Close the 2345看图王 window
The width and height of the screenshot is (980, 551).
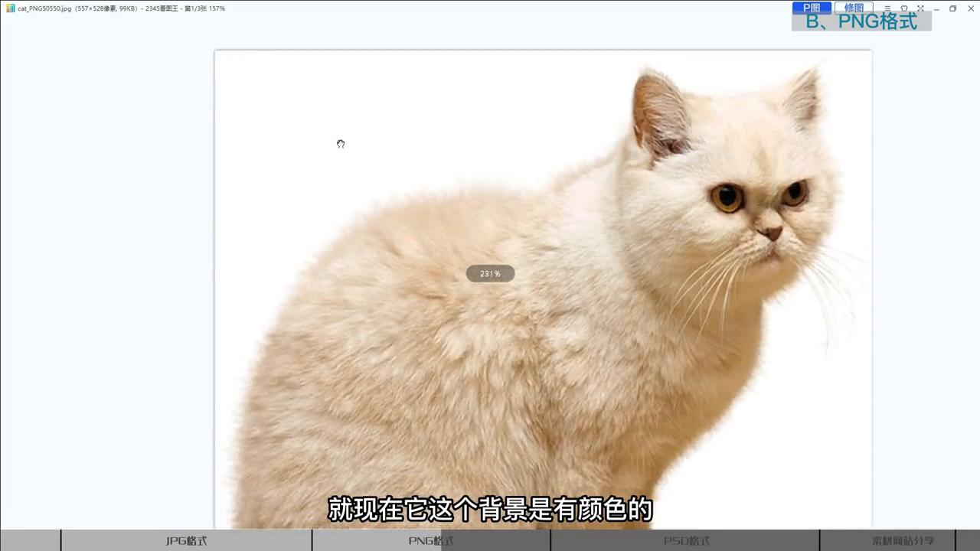(x=971, y=8)
